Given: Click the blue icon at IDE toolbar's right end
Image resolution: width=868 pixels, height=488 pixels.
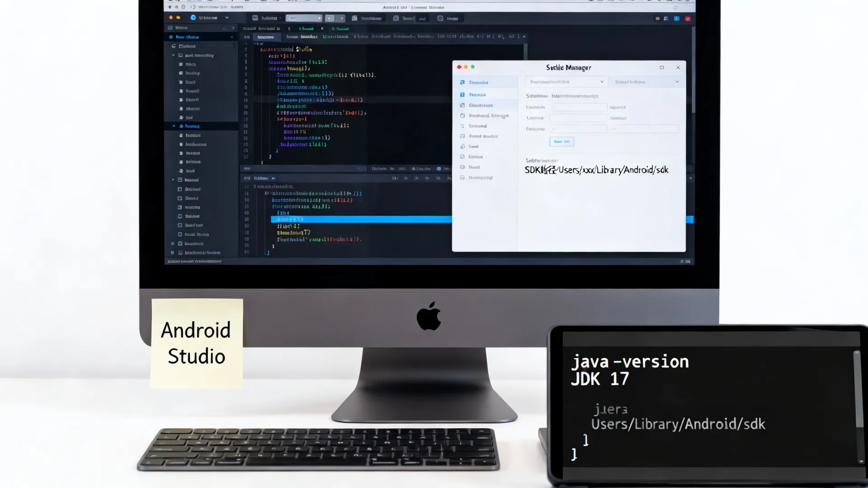Looking at the screenshot, I should pos(677,19).
